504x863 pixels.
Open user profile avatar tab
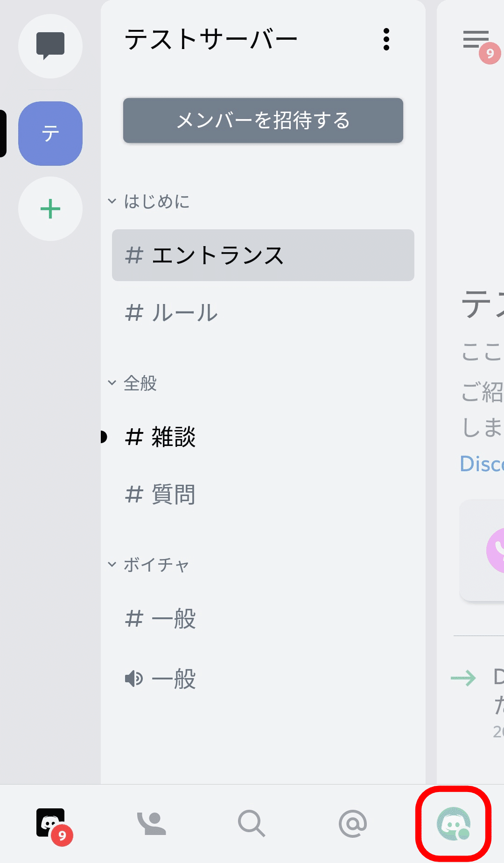(453, 823)
